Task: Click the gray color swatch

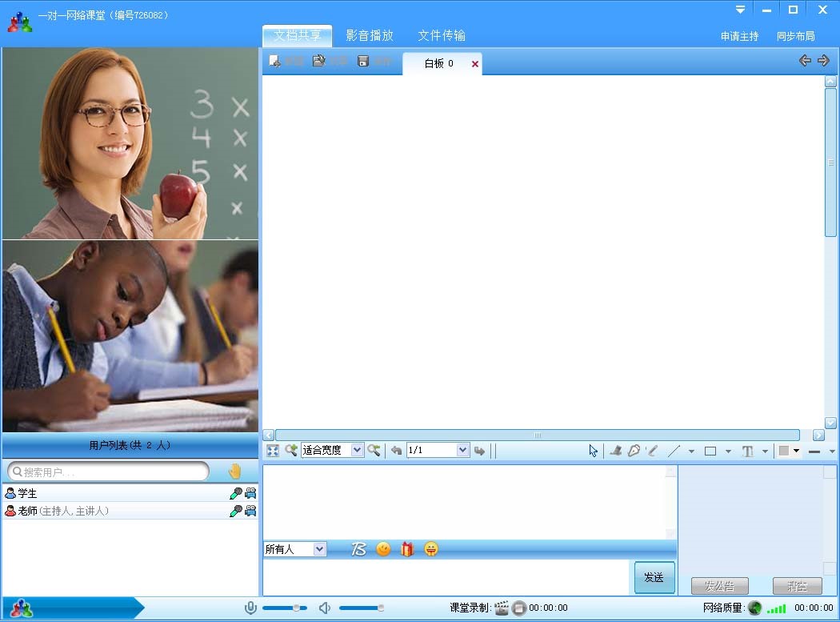Action: 784,451
